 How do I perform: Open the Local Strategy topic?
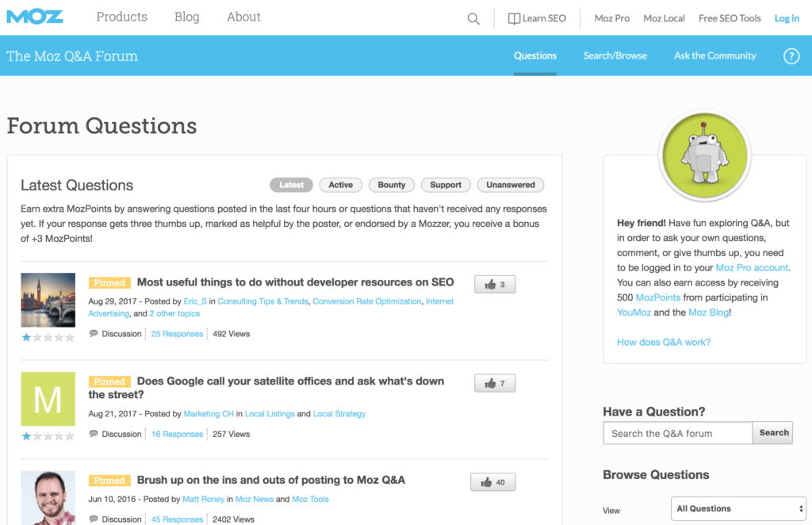(x=339, y=414)
